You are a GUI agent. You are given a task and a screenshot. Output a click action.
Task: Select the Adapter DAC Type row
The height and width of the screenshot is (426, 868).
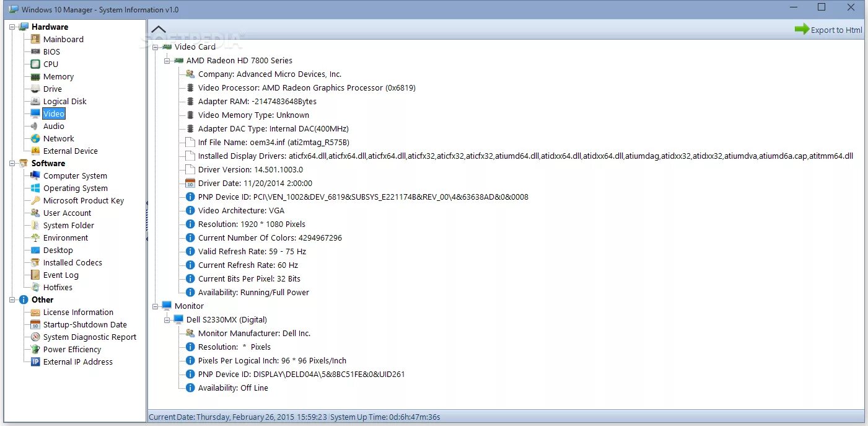click(273, 128)
